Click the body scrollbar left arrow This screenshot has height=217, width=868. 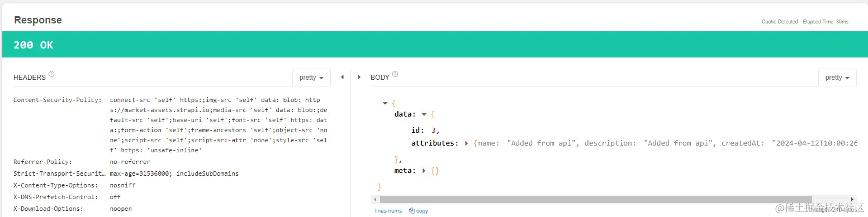tap(374, 199)
